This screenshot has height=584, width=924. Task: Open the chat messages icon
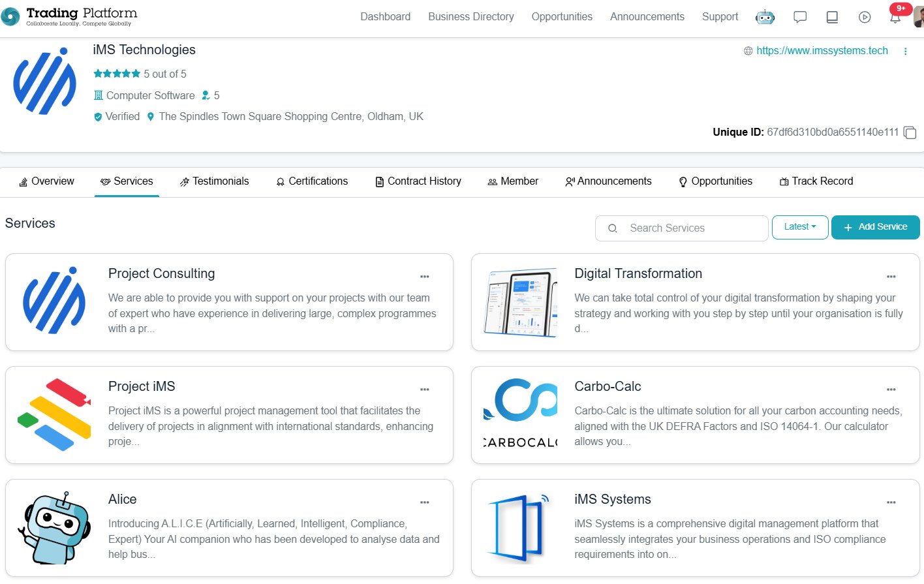[799, 18]
